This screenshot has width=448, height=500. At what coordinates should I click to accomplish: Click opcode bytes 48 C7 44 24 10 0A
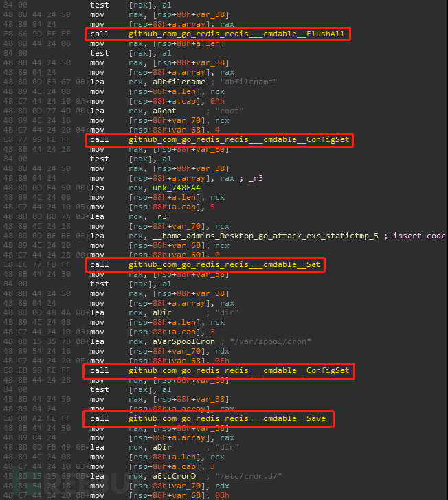[x=44, y=101]
